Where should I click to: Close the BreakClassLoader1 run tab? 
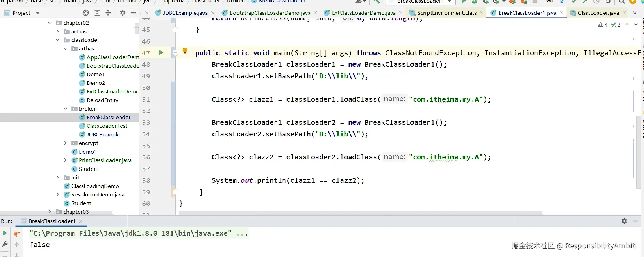click(x=81, y=221)
